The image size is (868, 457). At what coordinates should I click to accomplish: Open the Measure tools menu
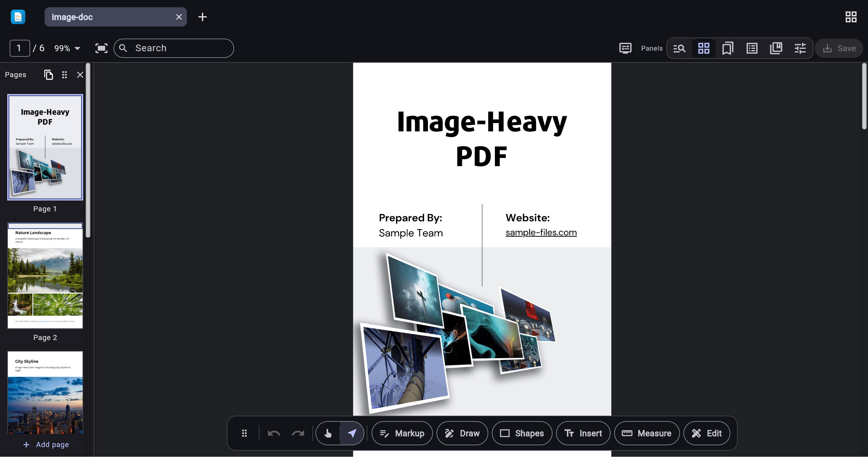click(646, 433)
